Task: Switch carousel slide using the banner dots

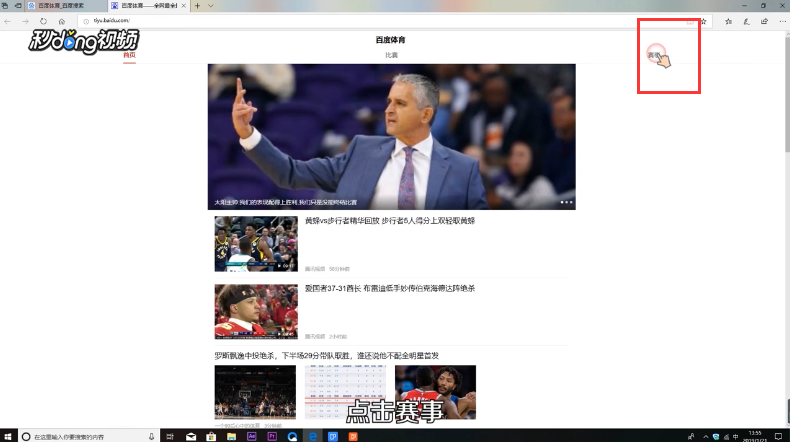Action: click(x=566, y=202)
